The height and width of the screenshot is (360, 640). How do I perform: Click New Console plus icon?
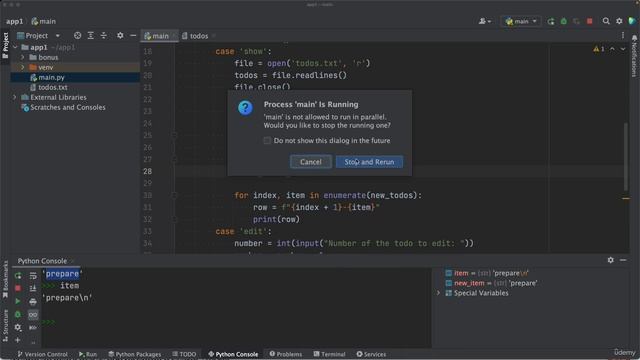pos(18,340)
